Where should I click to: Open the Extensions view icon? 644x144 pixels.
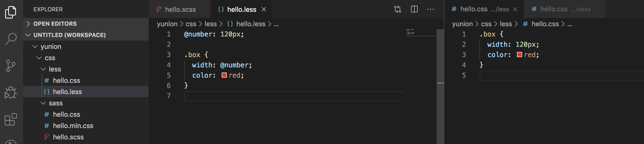tap(11, 120)
